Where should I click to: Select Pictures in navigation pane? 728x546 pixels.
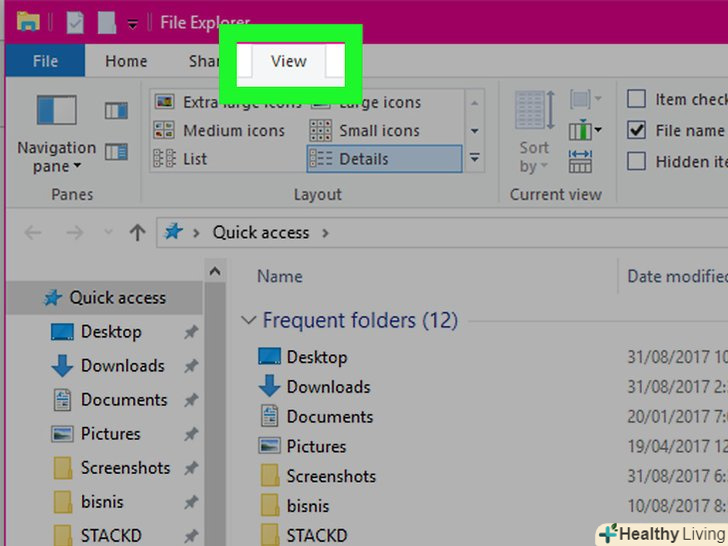[96, 434]
